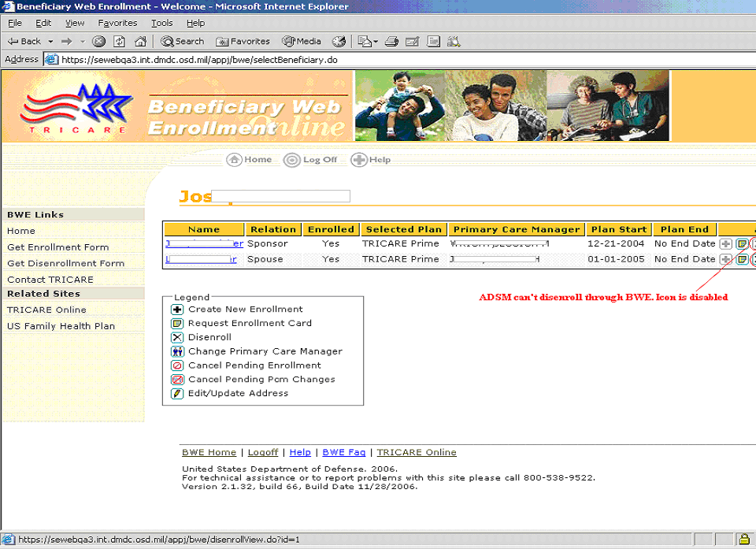Open the Favorites menu in menu bar
This screenshot has height=549, width=756.
click(117, 23)
